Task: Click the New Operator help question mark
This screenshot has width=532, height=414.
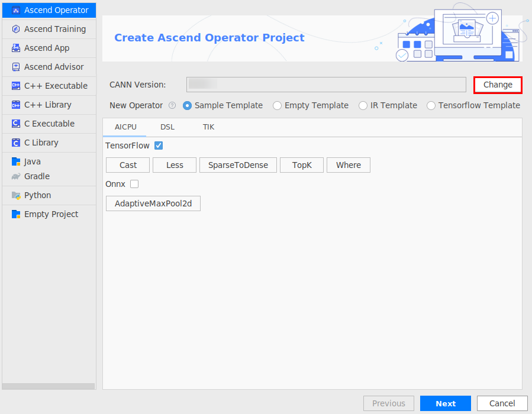Action: click(172, 105)
